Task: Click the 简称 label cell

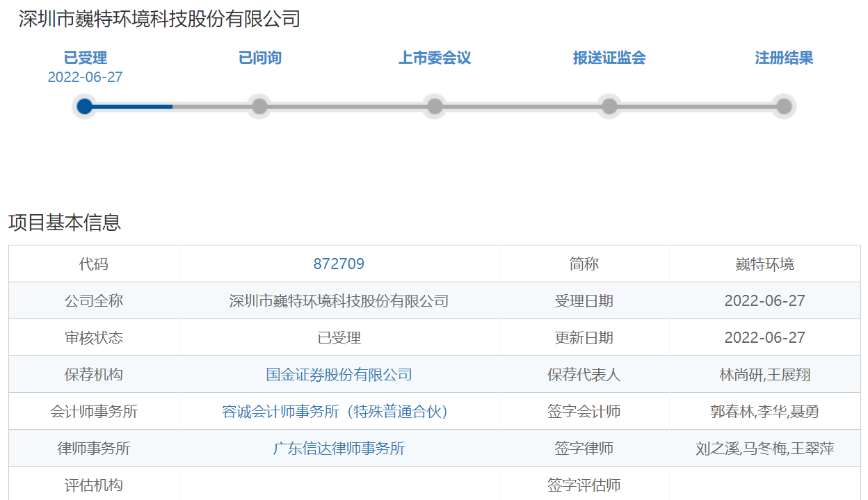Action: pyautogui.click(x=584, y=264)
